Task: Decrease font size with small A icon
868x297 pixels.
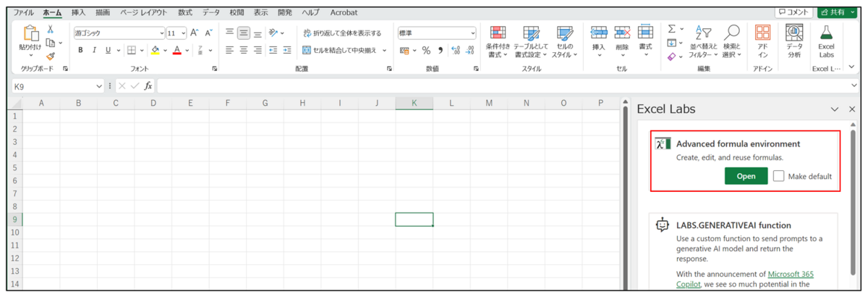Action: 208,33
